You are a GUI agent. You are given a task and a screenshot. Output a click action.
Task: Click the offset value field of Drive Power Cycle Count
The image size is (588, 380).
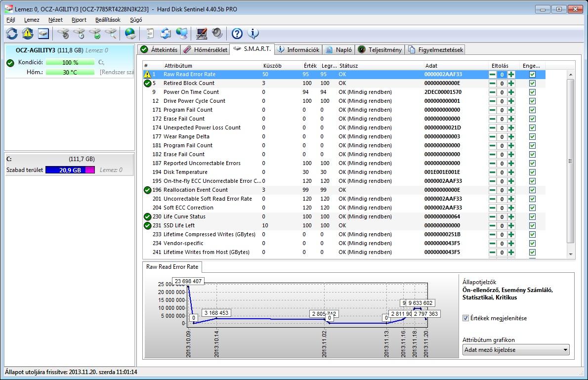point(502,101)
